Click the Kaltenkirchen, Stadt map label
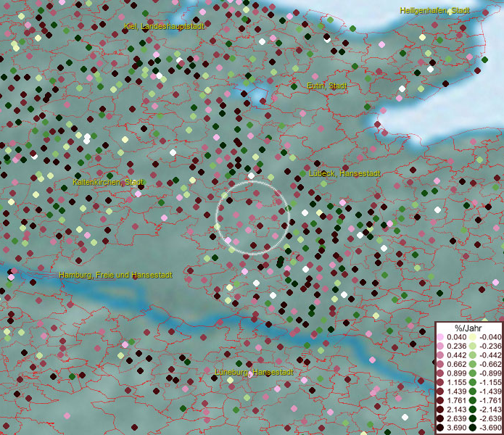This screenshot has height=435, width=504. coord(108,182)
